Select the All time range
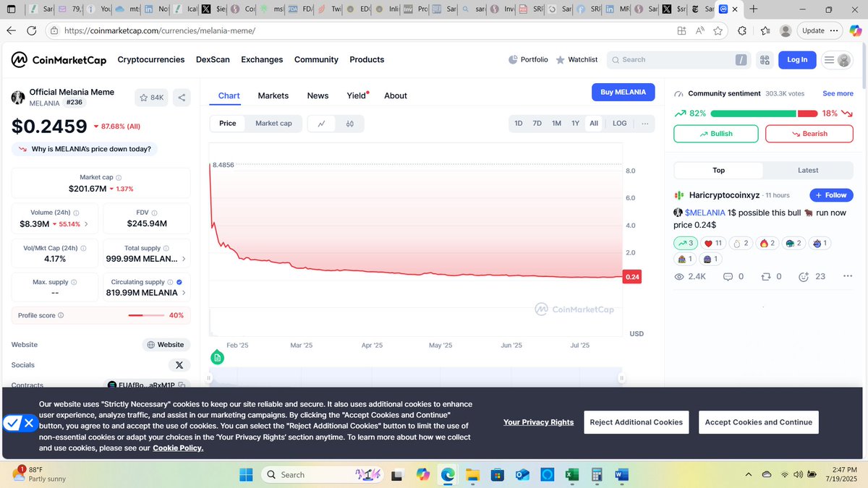The width and height of the screenshot is (868, 488). 594,124
